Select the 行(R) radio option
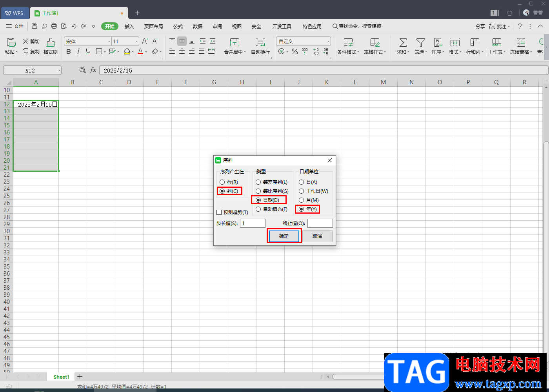Image resolution: width=549 pixels, height=392 pixels. click(x=229, y=182)
